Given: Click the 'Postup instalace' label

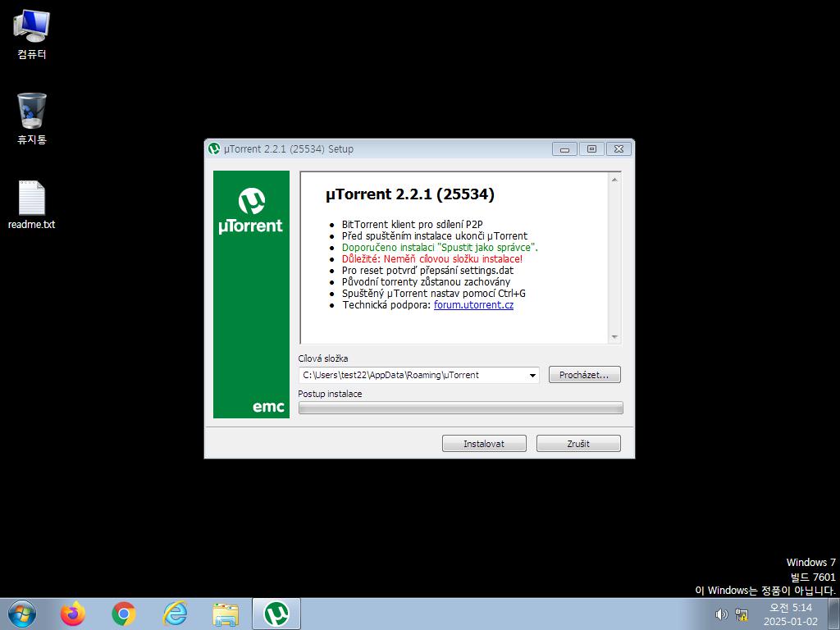Looking at the screenshot, I should (330, 394).
